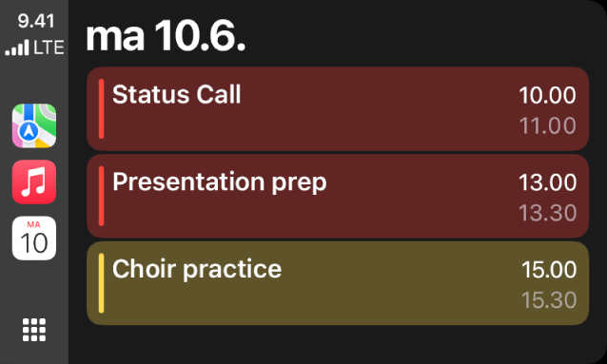Launch the Music app icon
The height and width of the screenshot is (364, 607).
click(34, 182)
